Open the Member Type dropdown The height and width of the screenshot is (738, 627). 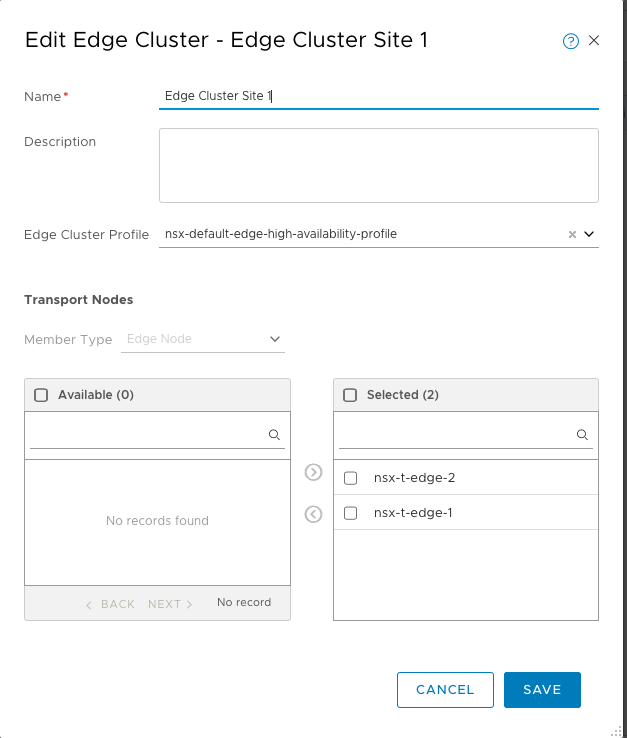click(x=204, y=339)
